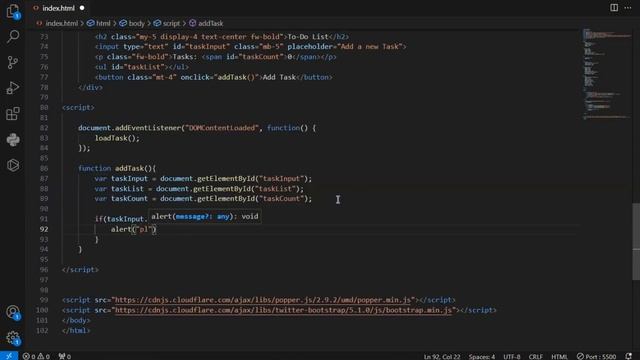Open the Search view
640x360 pixels.
coord(13,37)
